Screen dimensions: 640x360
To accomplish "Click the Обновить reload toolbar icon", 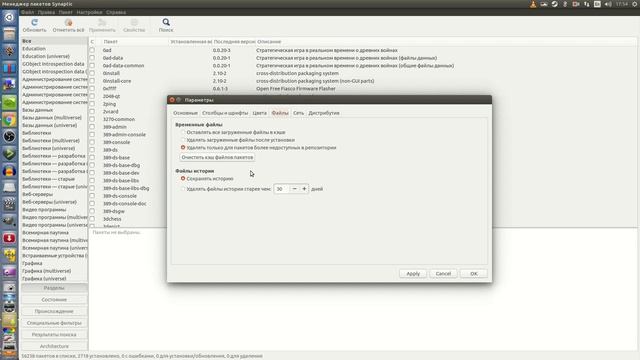I will [34, 22].
